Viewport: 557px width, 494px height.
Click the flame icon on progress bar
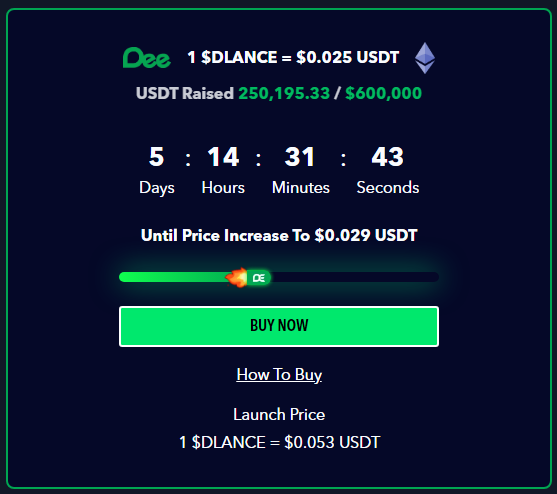coord(237,277)
